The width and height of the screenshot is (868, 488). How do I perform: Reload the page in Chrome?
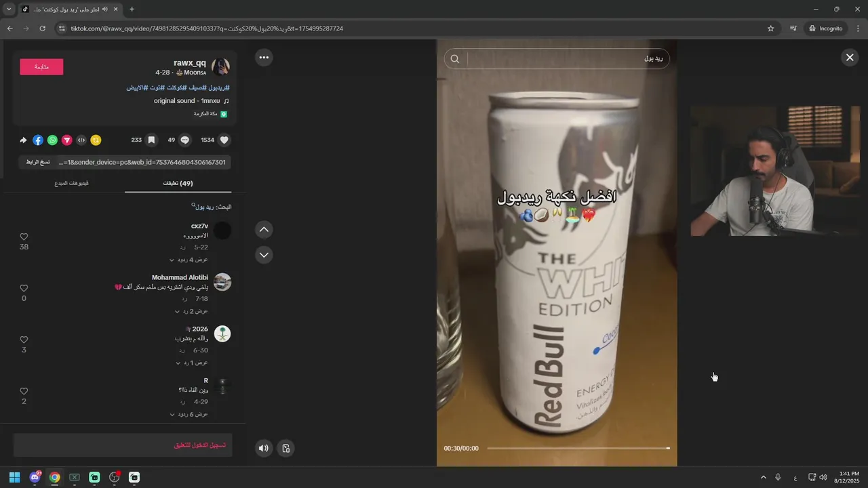coord(42,28)
